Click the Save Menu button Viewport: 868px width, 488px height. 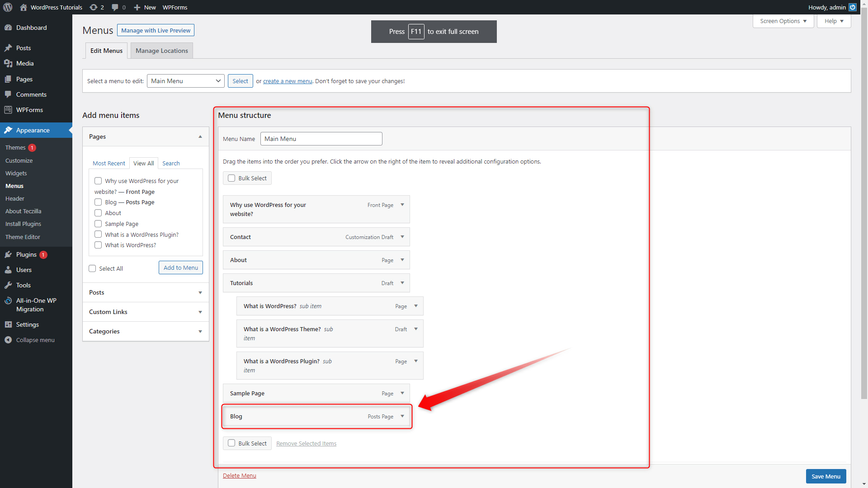[826, 476]
